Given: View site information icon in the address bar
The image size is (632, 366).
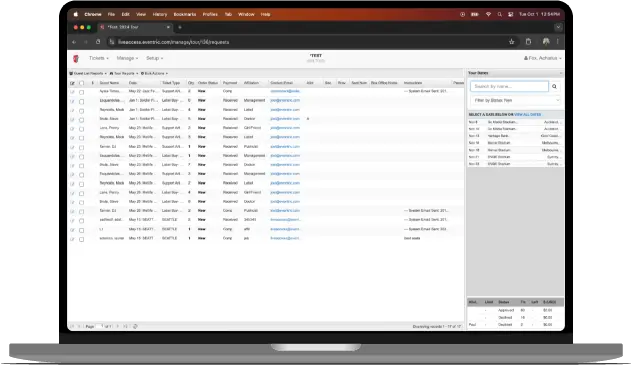Looking at the screenshot, I should [112, 42].
